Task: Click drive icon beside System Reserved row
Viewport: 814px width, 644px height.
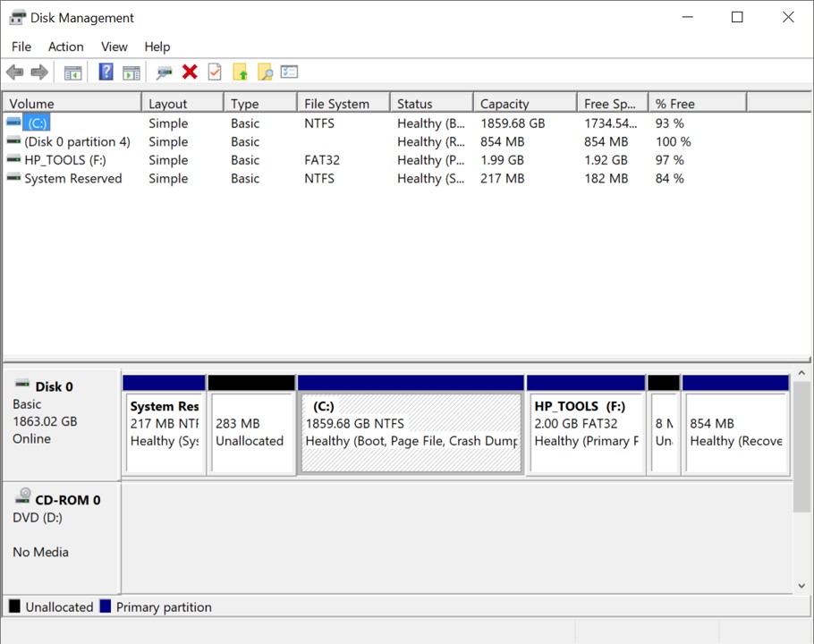Action: [x=13, y=177]
